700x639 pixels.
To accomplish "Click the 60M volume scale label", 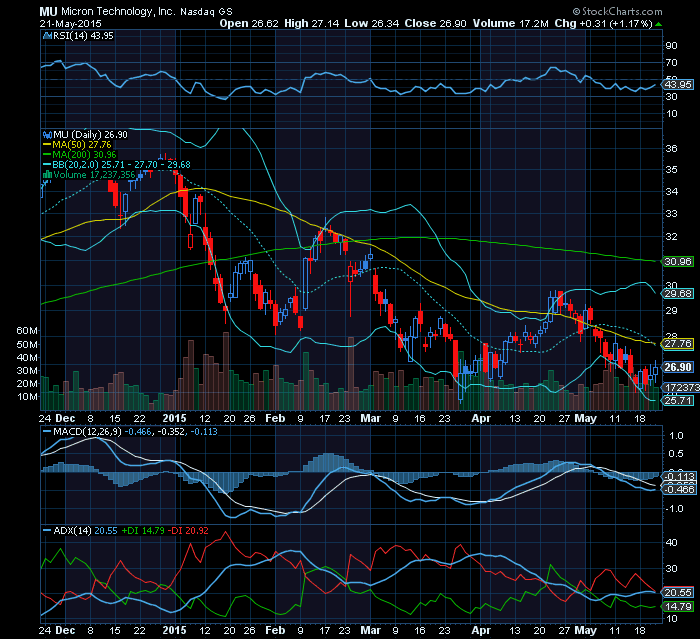I will [26, 331].
